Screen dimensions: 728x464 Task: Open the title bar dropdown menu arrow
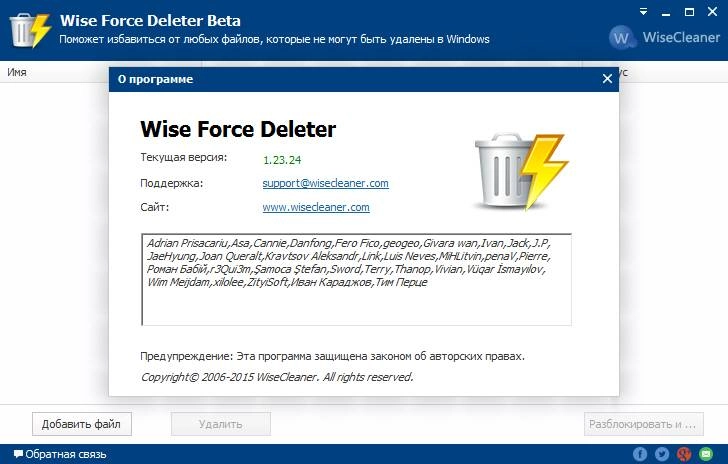click(644, 12)
